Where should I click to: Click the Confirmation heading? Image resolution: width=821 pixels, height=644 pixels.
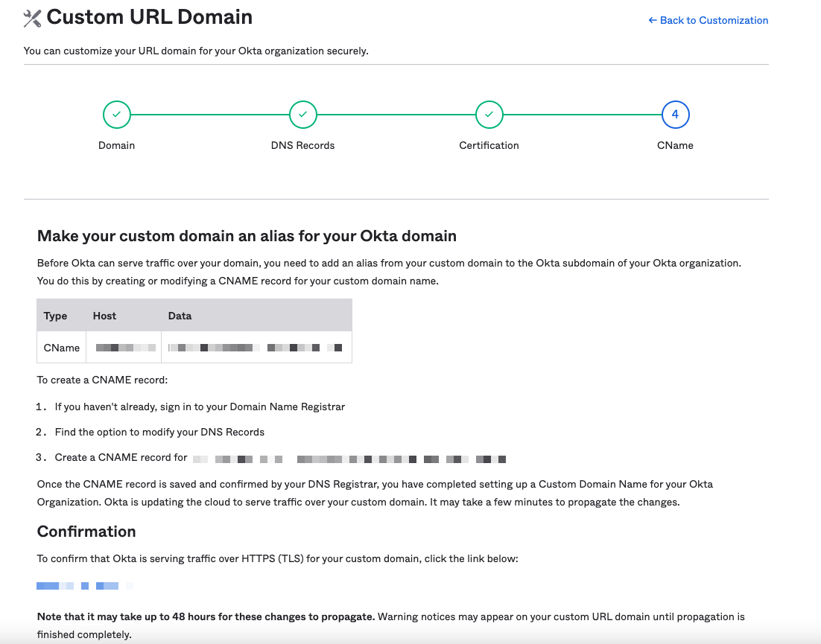tap(86, 532)
